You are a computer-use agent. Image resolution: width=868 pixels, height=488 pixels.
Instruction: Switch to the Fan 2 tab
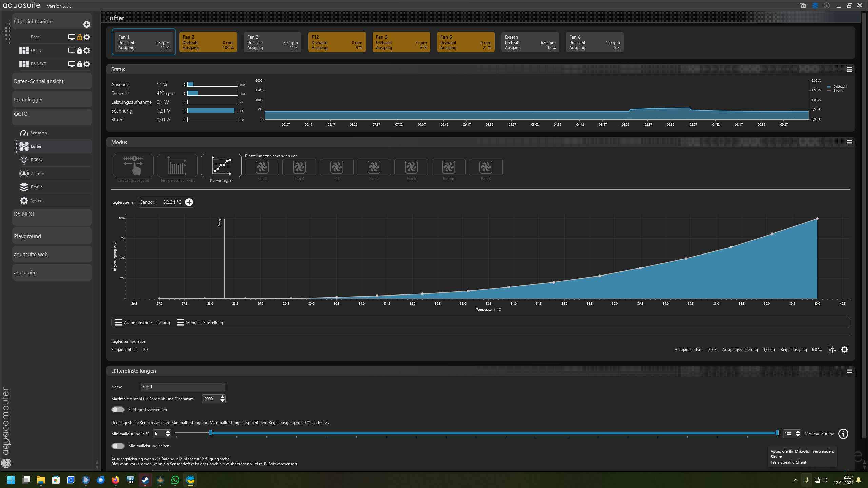(x=208, y=41)
